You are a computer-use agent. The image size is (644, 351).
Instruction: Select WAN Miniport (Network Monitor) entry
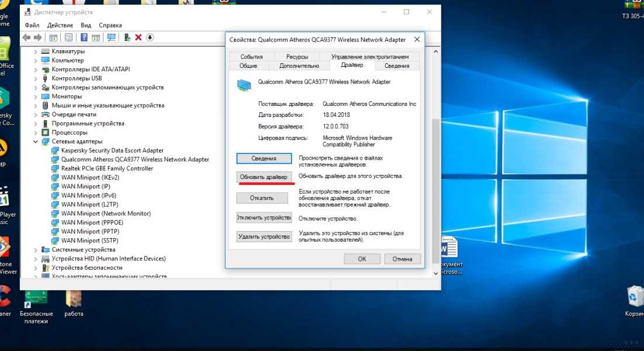[x=106, y=214]
